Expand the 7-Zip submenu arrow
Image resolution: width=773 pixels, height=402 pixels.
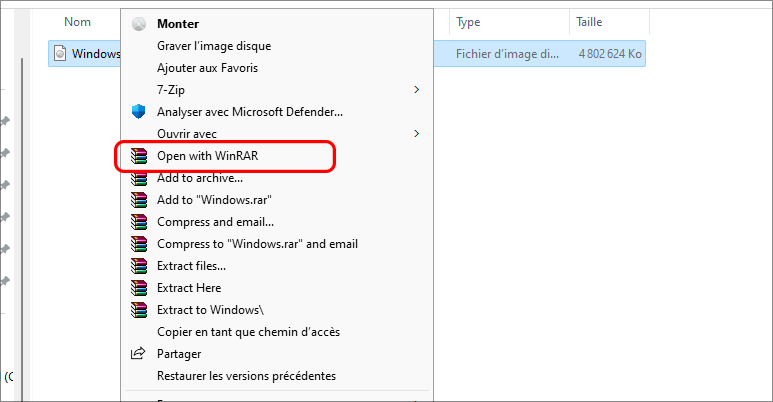coord(417,90)
